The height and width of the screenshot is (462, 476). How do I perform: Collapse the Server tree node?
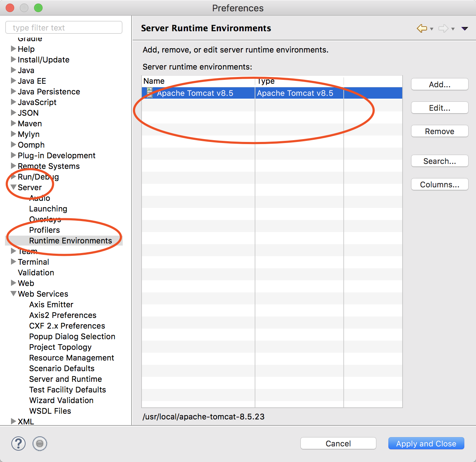[x=13, y=187]
